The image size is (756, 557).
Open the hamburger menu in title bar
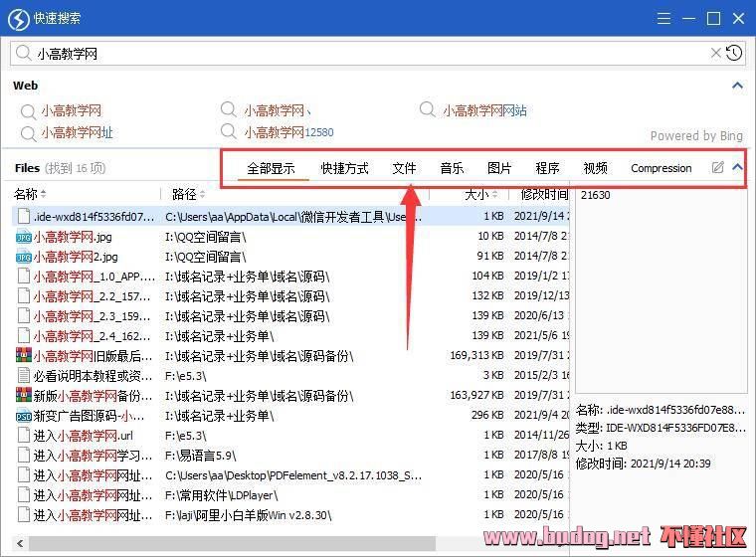[663, 18]
